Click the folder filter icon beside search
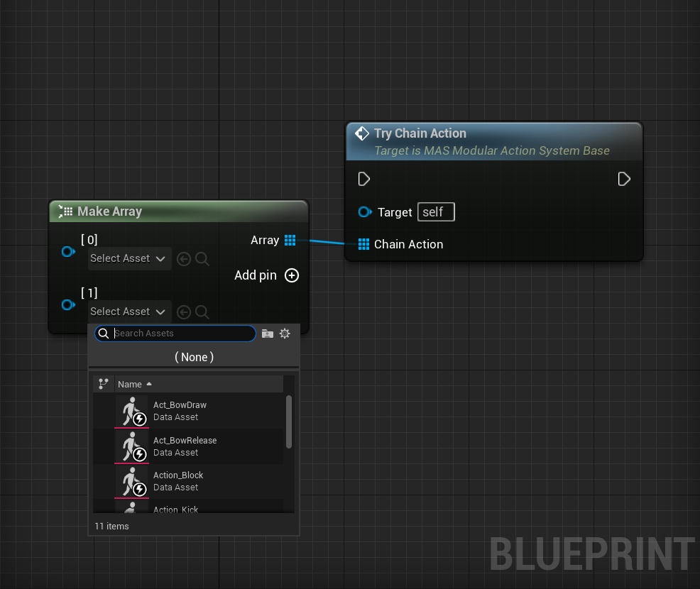Viewport: 700px width, 589px height. [268, 334]
